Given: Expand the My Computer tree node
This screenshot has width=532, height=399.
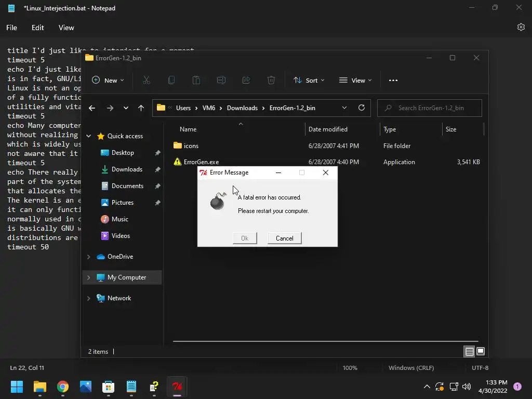Looking at the screenshot, I should point(88,277).
